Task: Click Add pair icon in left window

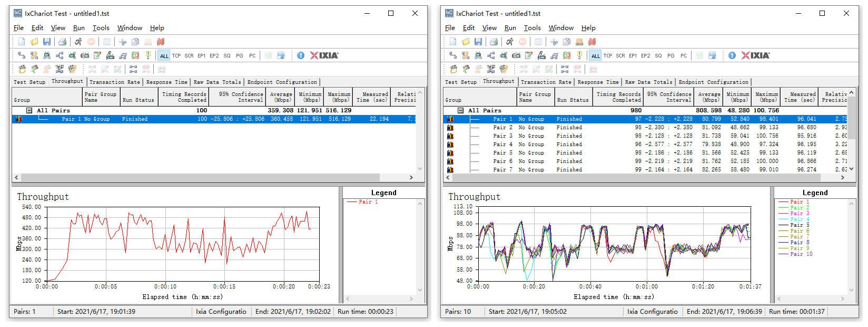Action: click(x=22, y=55)
